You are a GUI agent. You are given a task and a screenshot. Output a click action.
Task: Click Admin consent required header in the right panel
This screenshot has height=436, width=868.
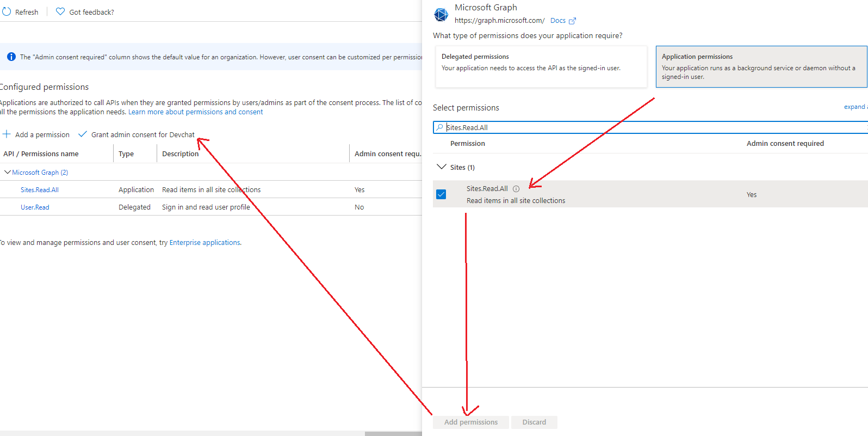[x=785, y=144]
